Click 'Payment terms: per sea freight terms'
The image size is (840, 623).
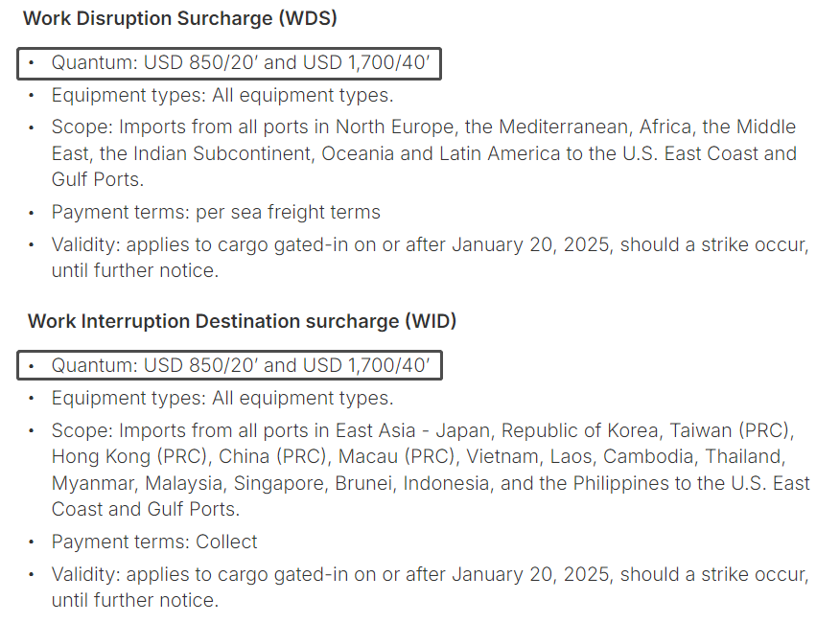coord(216,212)
